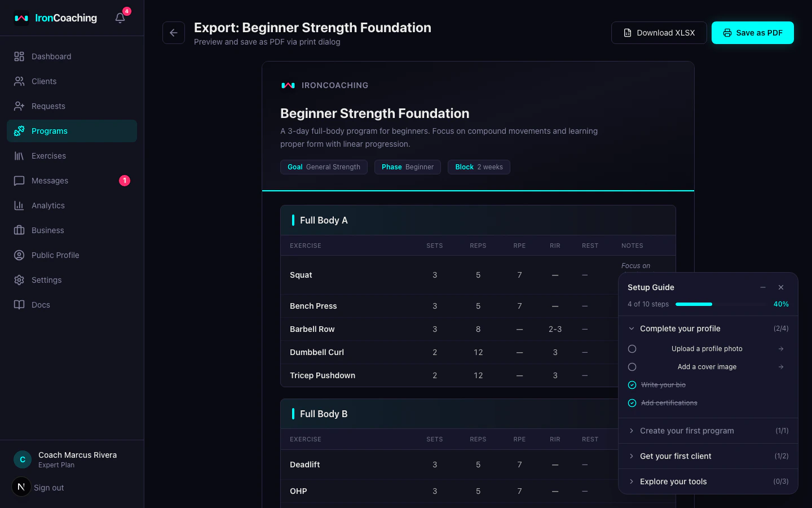Click the Full Body B heading
Viewport: 812px width, 508px height.
pos(324,414)
